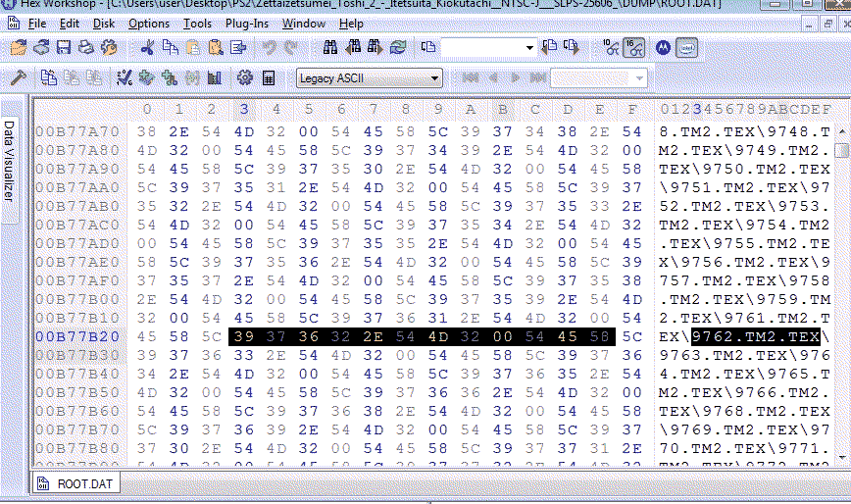Open a file with the folder icon
This screenshot has width=851, height=504.
(x=18, y=48)
